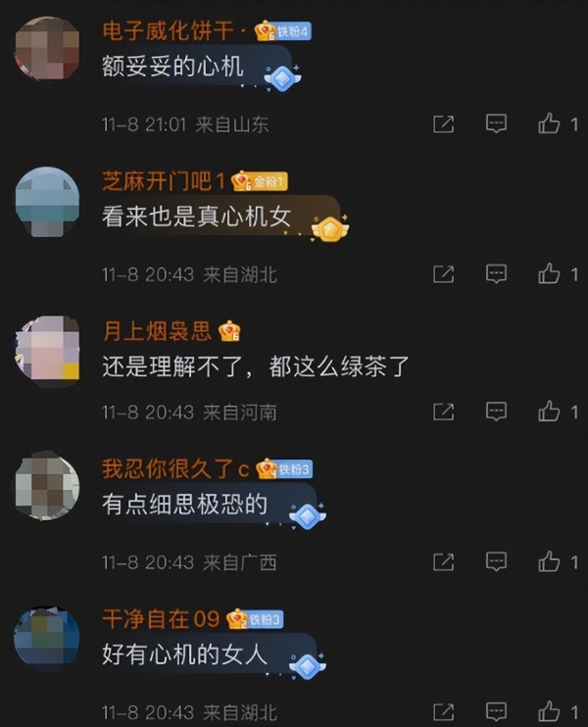Like the comment by 我忍你很久了c
Image resolution: width=588 pixels, height=727 pixels.
click(x=549, y=561)
